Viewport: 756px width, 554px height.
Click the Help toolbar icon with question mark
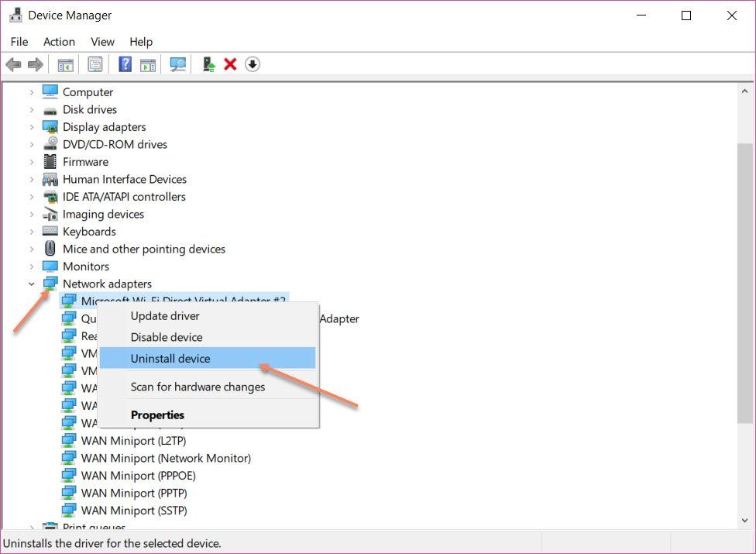coord(125,64)
